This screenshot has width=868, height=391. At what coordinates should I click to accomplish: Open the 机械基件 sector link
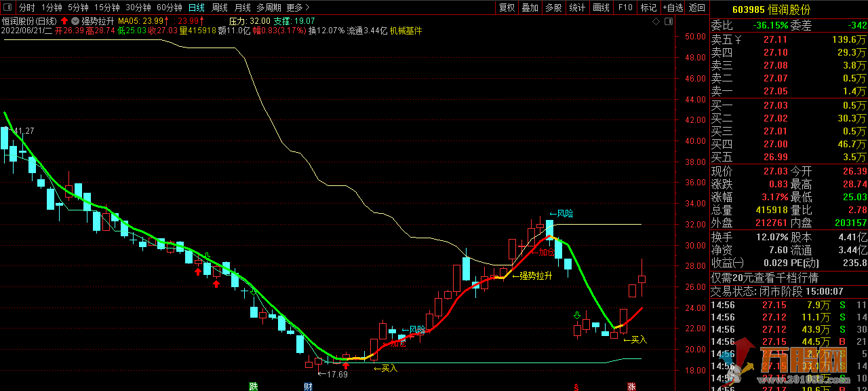click(x=406, y=31)
